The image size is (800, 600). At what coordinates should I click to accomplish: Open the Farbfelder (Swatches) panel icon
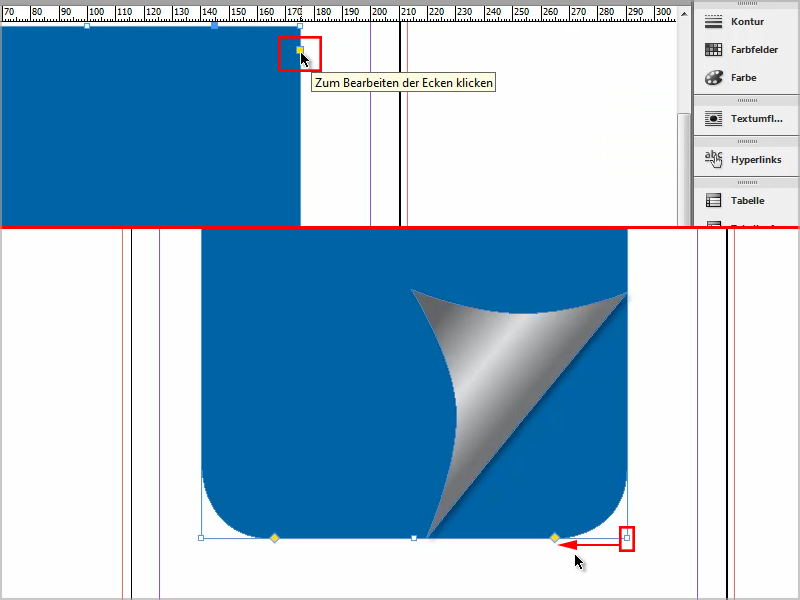coord(713,49)
